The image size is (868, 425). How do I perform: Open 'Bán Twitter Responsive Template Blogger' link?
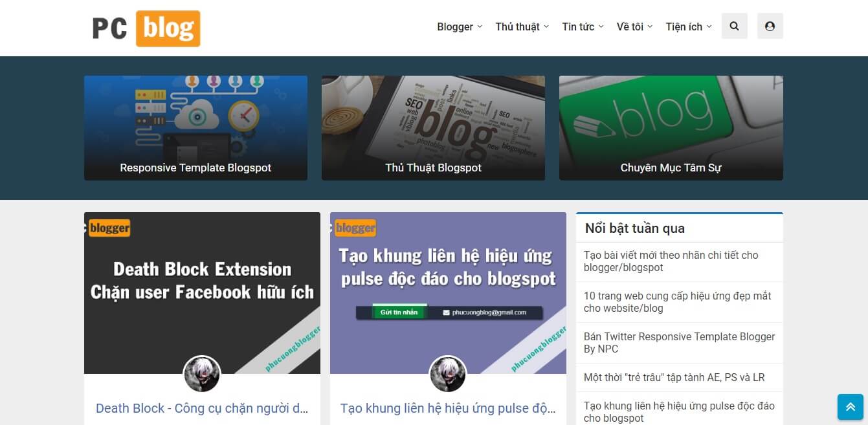click(x=679, y=343)
